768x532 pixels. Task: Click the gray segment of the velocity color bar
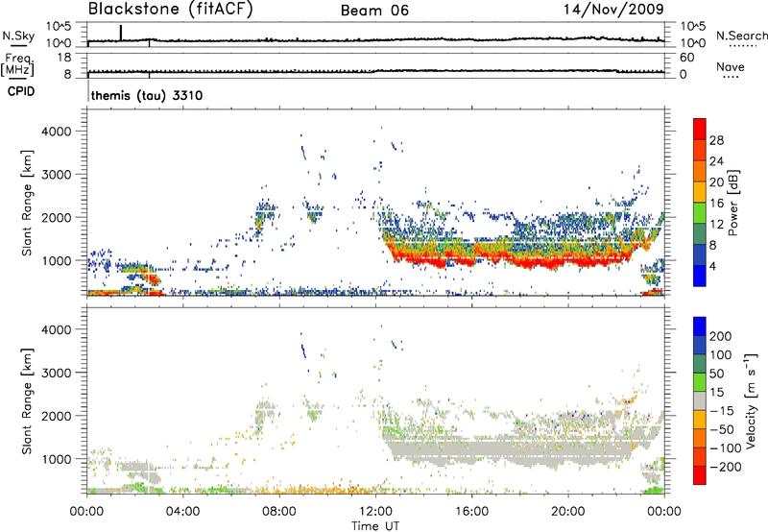pos(700,400)
